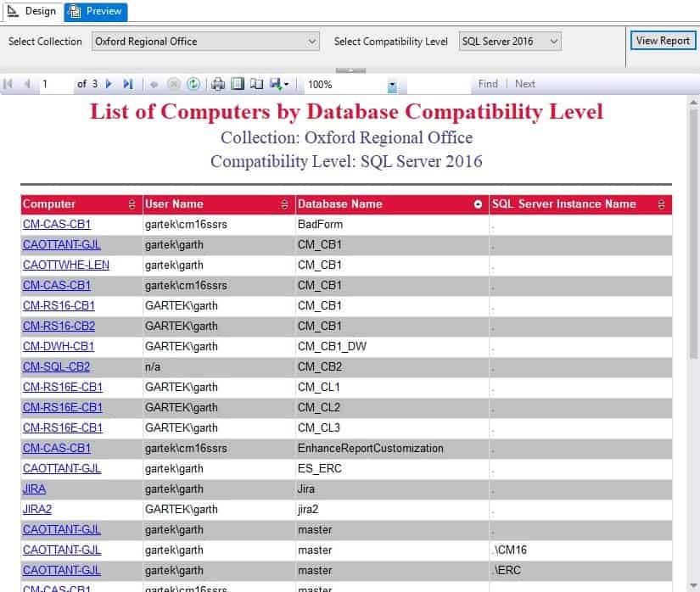
Task: Click the report title heading text
Action: 346,111
